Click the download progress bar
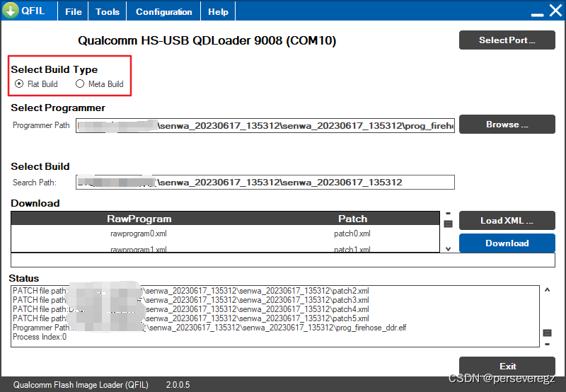The height and width of the screenshot is (392, 566). [283, 260]
